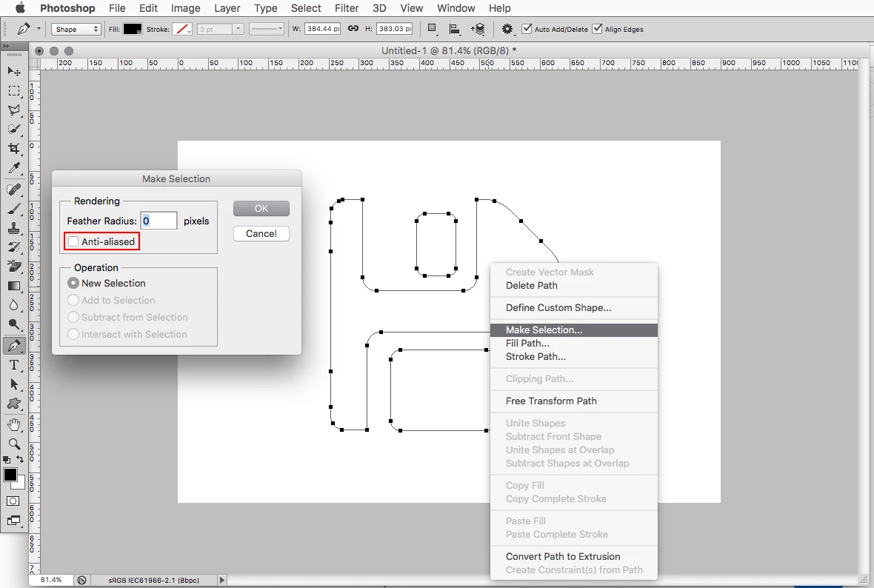874x588 pixels.
Task: Select the Path Selection tool
Action: 14,384
